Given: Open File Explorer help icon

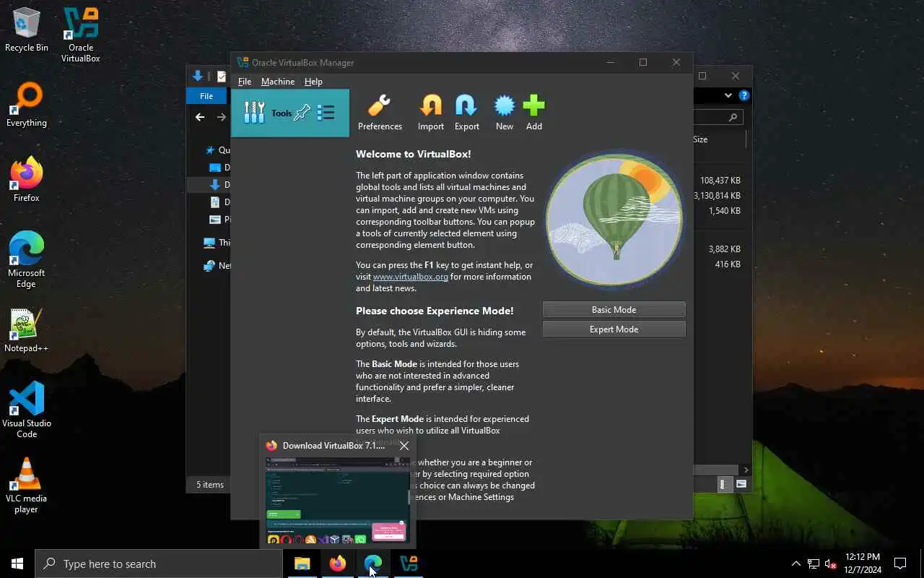Looking at the screenshot, I should [744, 95].
